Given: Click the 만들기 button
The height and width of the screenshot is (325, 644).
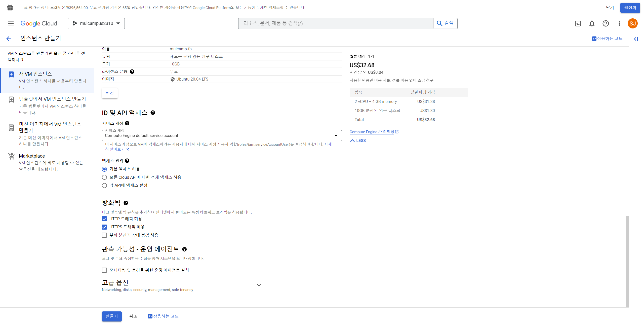Looking at the screenshot, I should [112, 316].
